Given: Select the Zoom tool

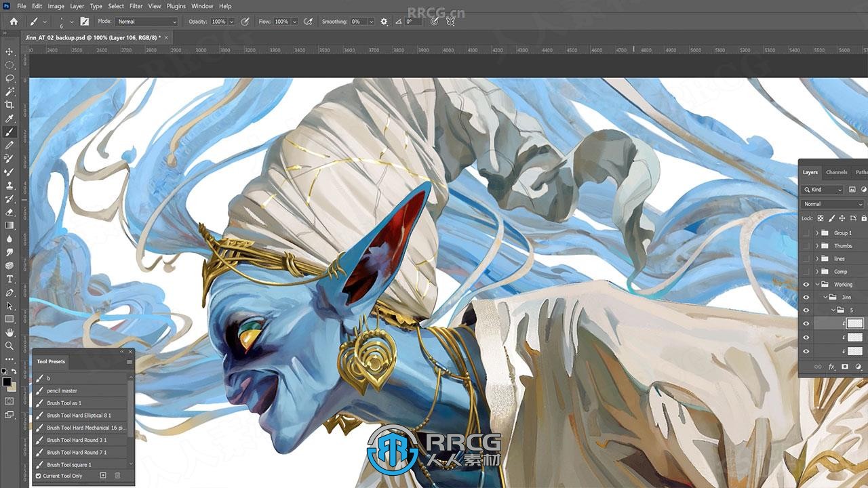Looking at the screenshot, I should pos(9,346).
